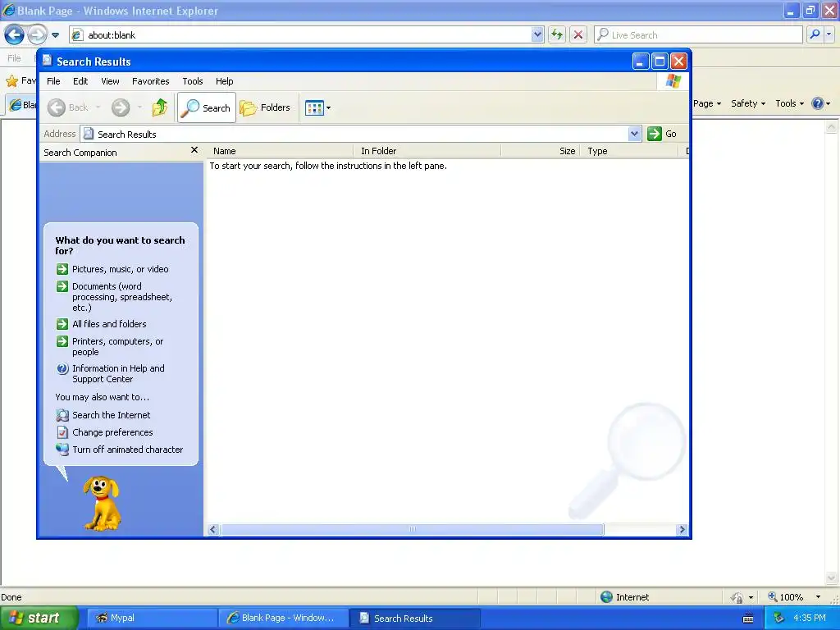Expand the Address bar dropdown in Search Results
This screenshot has height=630, width=840.
(634, 134)
